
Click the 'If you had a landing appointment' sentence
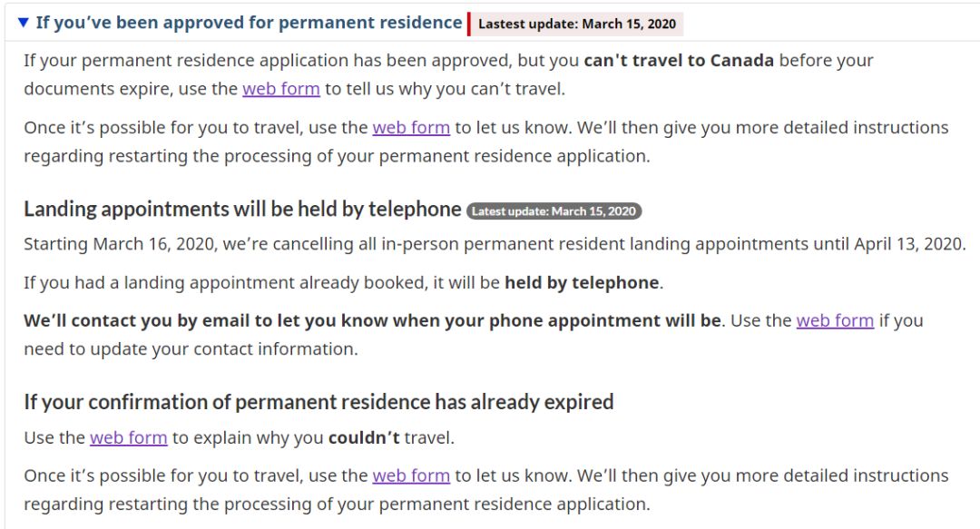(x=344, y=282)
